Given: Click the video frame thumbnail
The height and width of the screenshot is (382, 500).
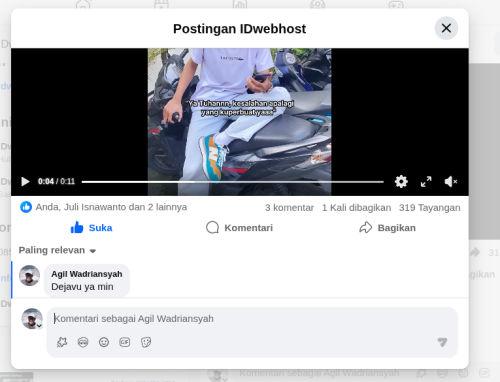Looking at the screenshot, I should pos(239,122).
